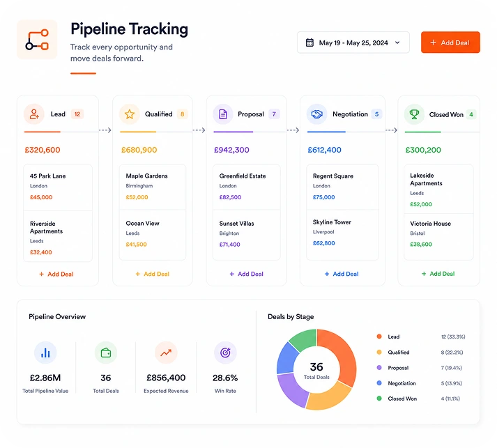Click the 4 (11.1%) legend value
This screenshot has height=448, width=497.
[450, 399]
